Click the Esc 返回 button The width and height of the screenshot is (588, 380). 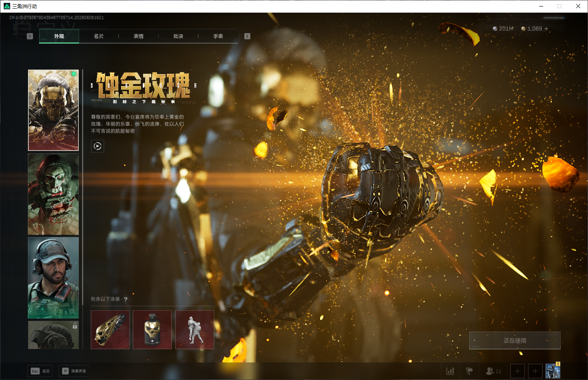(40, 371)
